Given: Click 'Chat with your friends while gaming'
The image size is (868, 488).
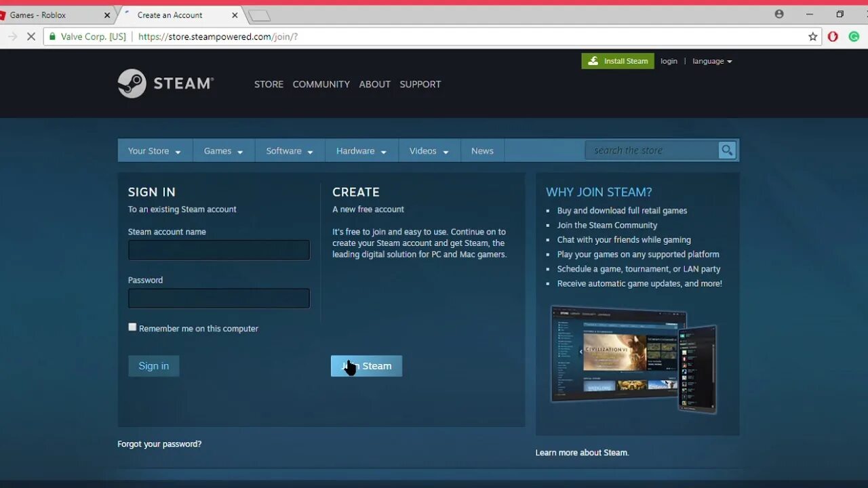Looking at the screenshot, I should pyautogui.click(x=624, y=240).
